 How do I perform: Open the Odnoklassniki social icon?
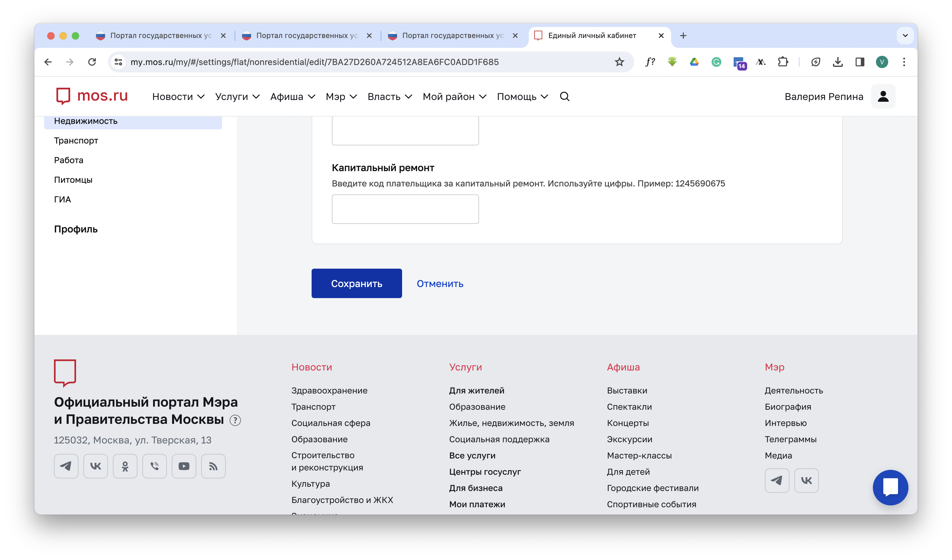[125, 466]
